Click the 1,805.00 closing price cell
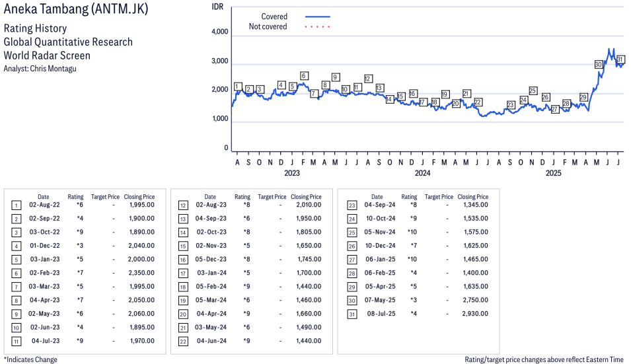Viewport: 631px width, 364px height. (309, 232)
